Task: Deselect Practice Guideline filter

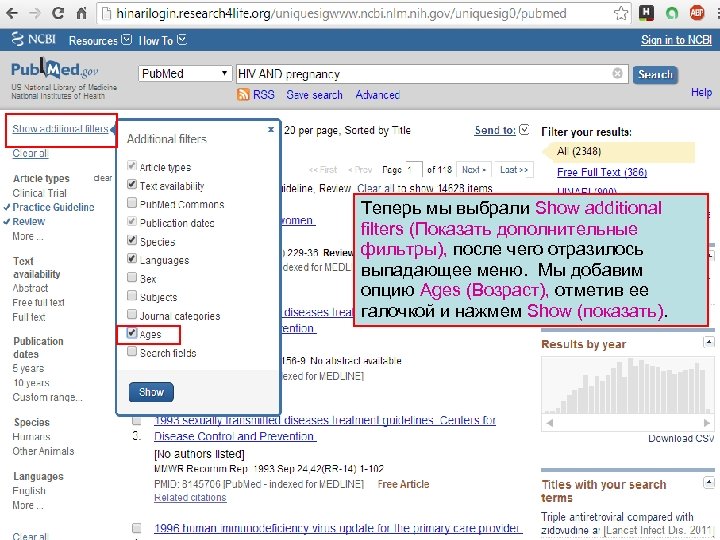Action: pos(53,207)
